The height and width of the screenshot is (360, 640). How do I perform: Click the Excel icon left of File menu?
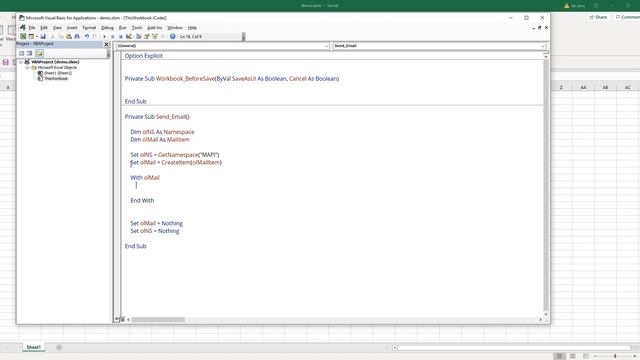[22, 27]
